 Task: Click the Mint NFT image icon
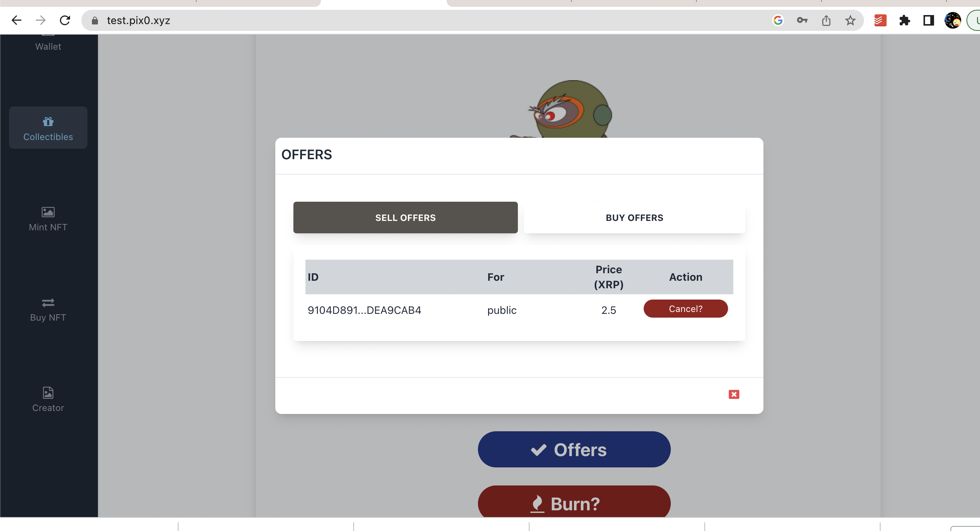tap(48, 212)
